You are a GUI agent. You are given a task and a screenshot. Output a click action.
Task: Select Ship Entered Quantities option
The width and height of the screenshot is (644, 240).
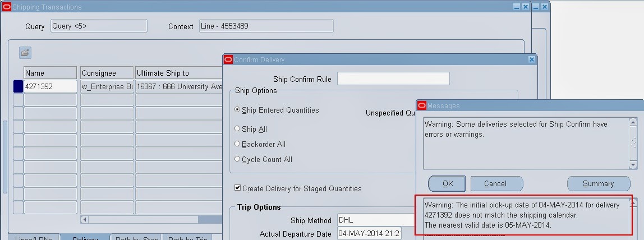(x=237, y=110)
